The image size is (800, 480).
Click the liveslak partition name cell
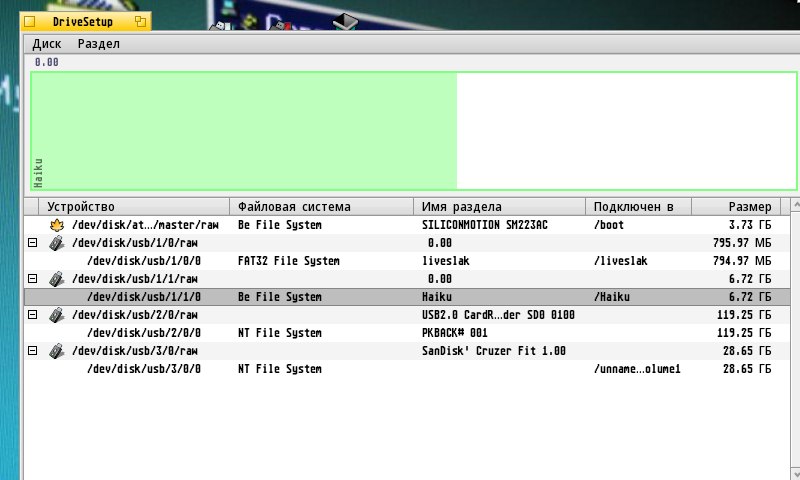point(445,261)
